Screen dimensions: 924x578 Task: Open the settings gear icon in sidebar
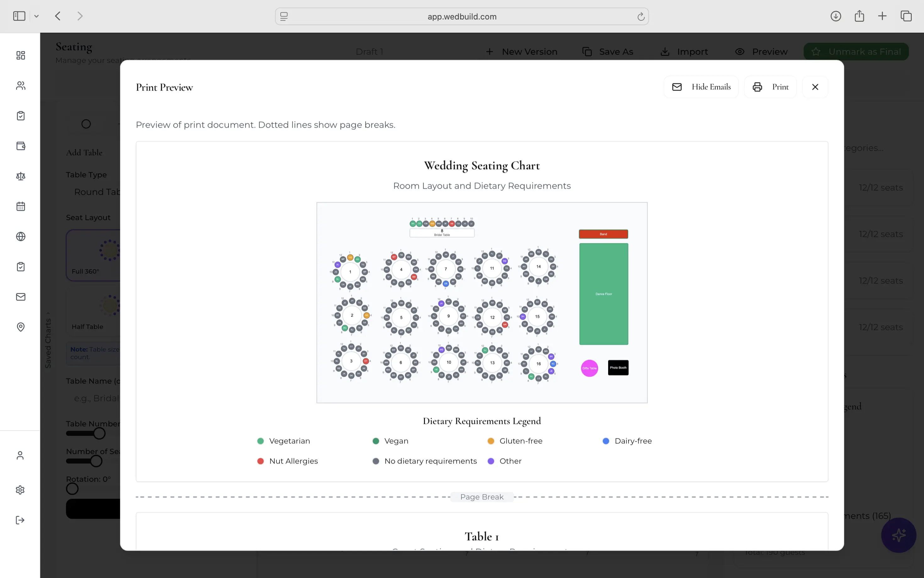pyautogui.click(x=20, y=490)
